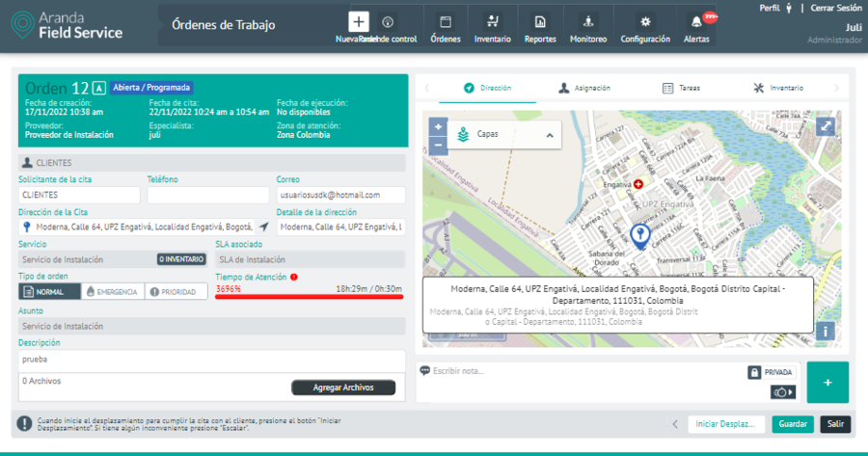Switch to the Dirección tab
The height and width of the screenshot is (456, 868).
[488, 88]
